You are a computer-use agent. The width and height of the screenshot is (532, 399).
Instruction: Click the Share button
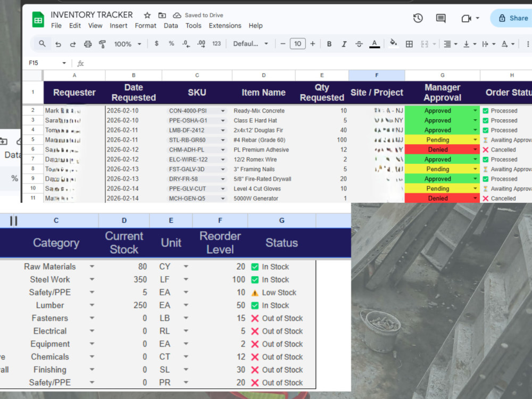511,18
